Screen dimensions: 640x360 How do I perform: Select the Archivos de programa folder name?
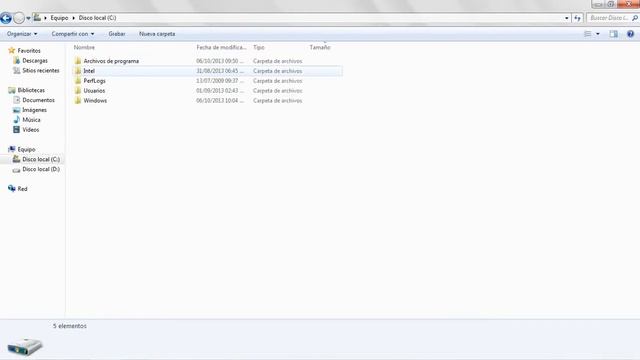[111, 61]
